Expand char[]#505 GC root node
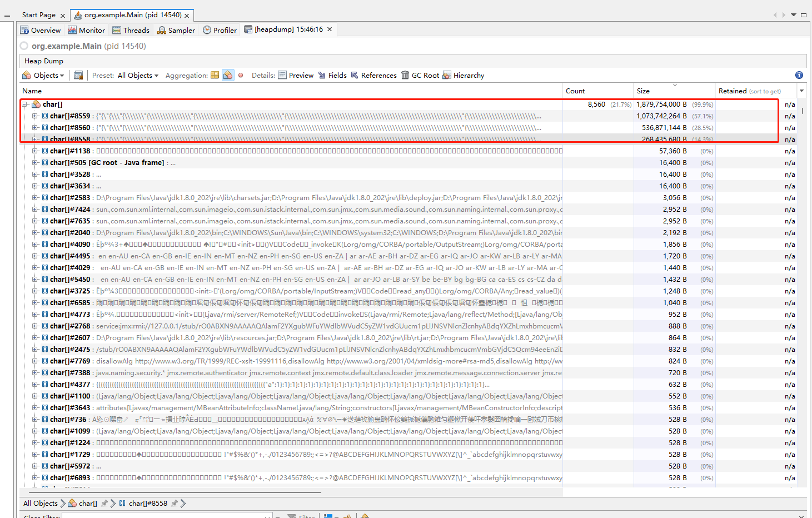 (x=34, y=163)
